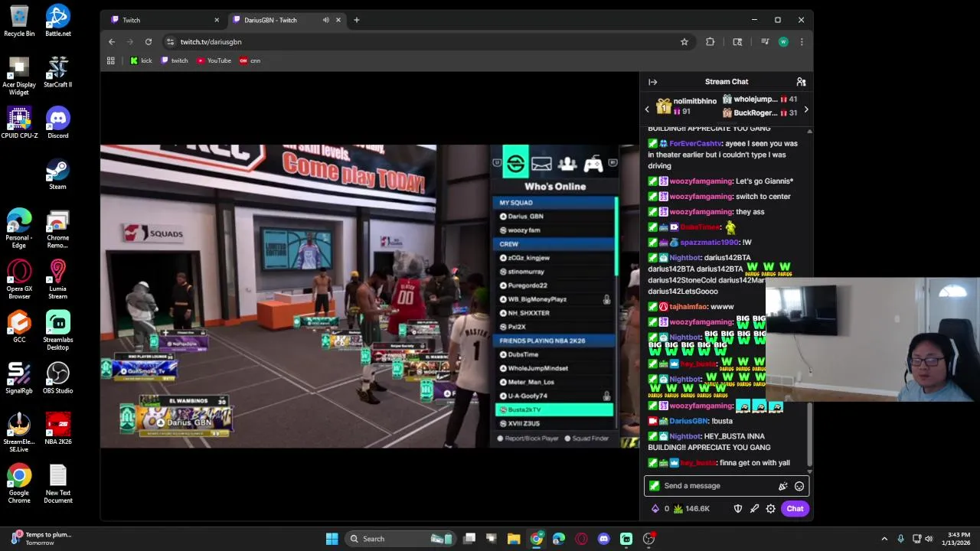Viewport: 980px width, 551px height.
Task: Open the 146.6K channel points balance
Action: (x=691, y=509)
